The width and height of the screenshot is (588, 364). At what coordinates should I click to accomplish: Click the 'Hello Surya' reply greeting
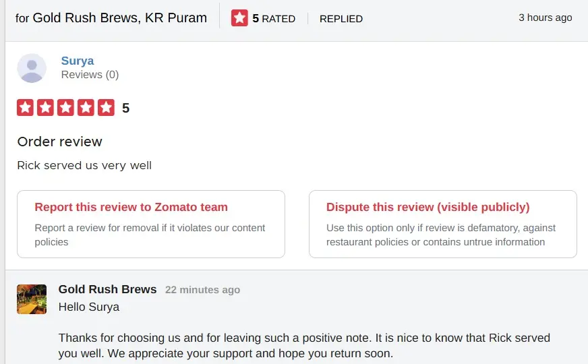88,307
